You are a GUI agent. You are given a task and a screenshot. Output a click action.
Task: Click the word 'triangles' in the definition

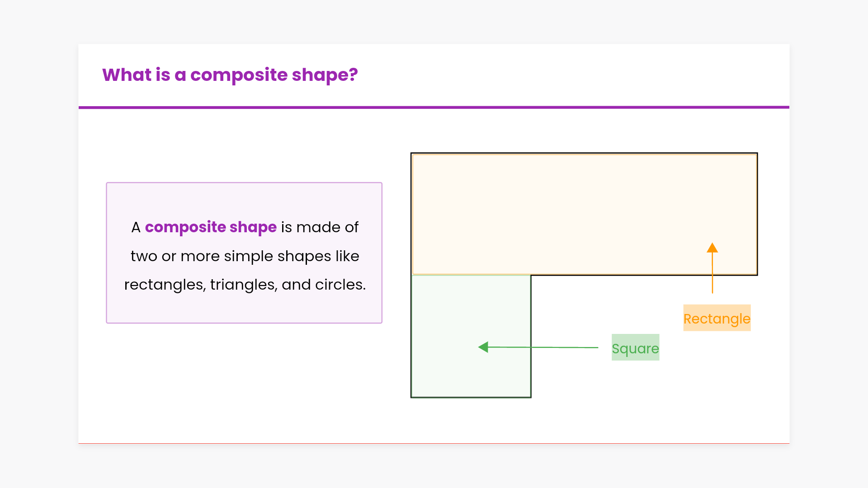pyautogui.click(x=243, y=285)
